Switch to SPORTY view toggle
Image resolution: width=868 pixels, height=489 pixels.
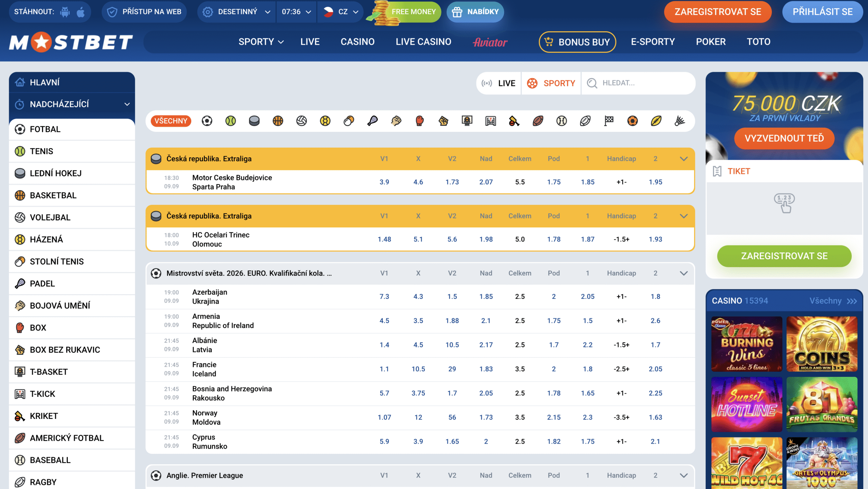[551, 83]
